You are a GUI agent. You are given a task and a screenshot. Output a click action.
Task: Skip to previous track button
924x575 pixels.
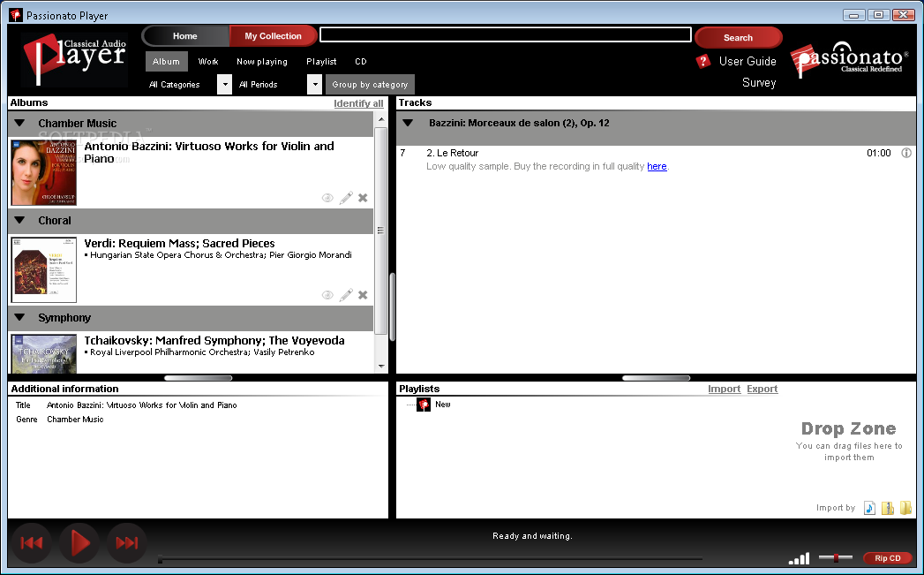tap(31, 542)
